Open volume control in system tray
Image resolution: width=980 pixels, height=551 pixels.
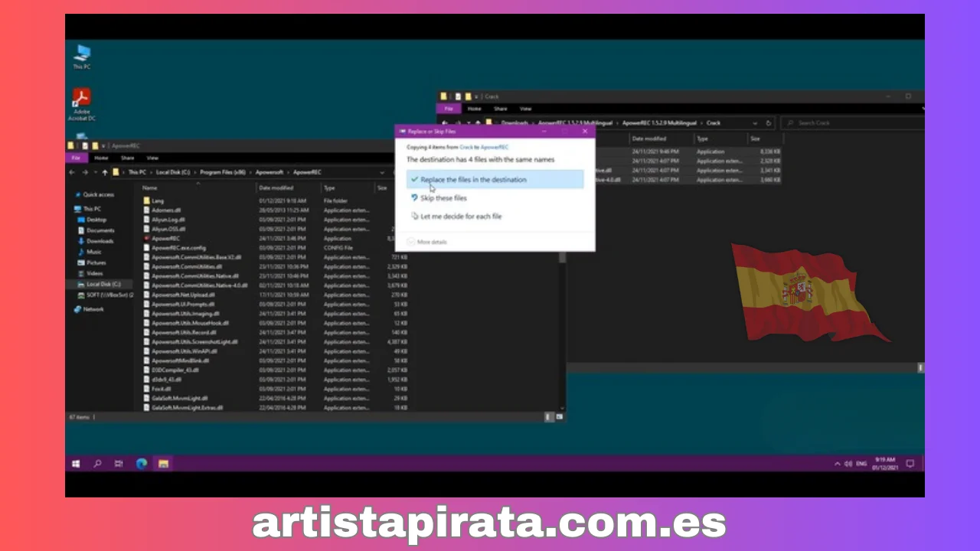pos(848,464)
